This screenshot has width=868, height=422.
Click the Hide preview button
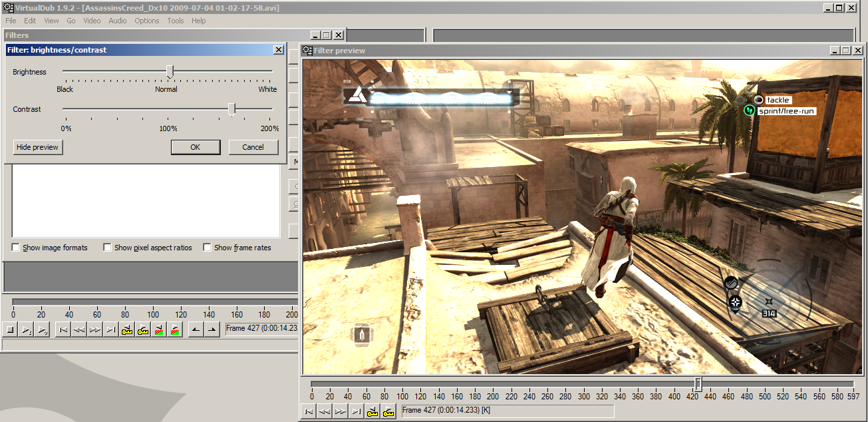pyautogui.click(x=38, y=147)
